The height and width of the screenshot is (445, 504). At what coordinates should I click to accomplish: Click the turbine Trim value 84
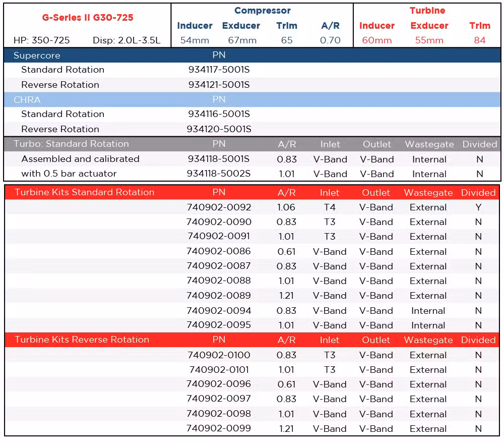[x=480, y=40]
